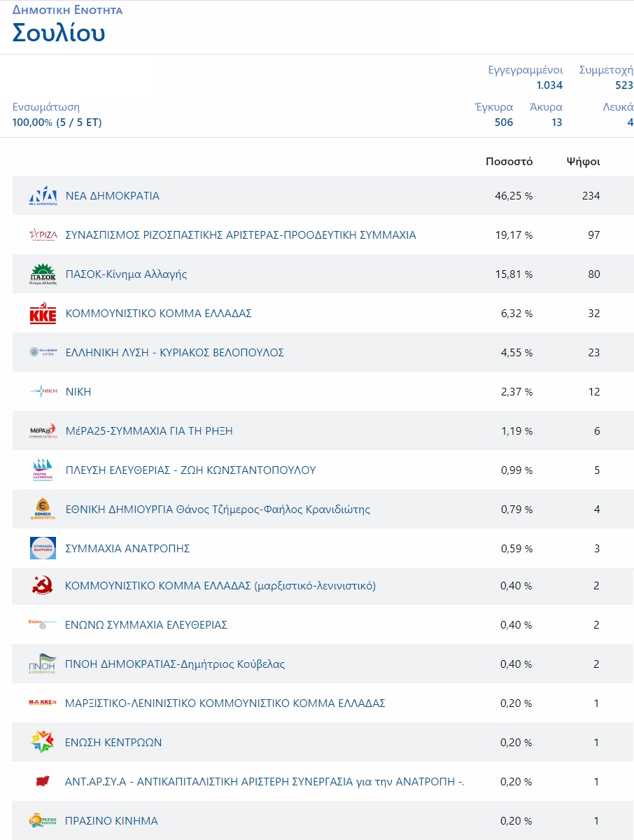Click the Δημοτική Ενότητα label
This screenshot has height=840, width=634.
[x=68, y=10]
